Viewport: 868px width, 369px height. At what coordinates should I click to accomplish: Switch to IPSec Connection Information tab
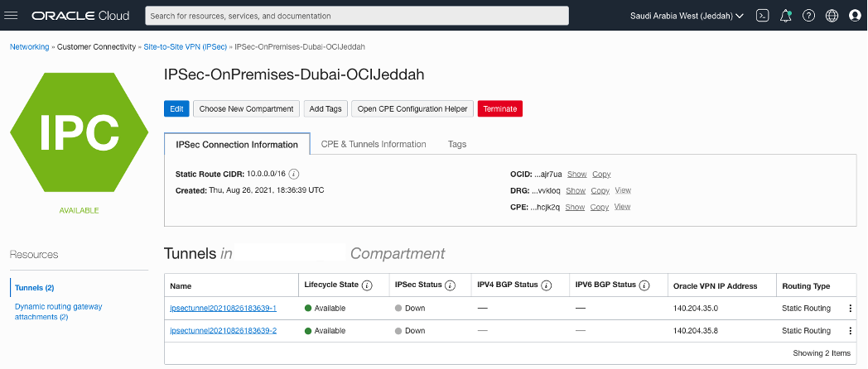(237, 145)
